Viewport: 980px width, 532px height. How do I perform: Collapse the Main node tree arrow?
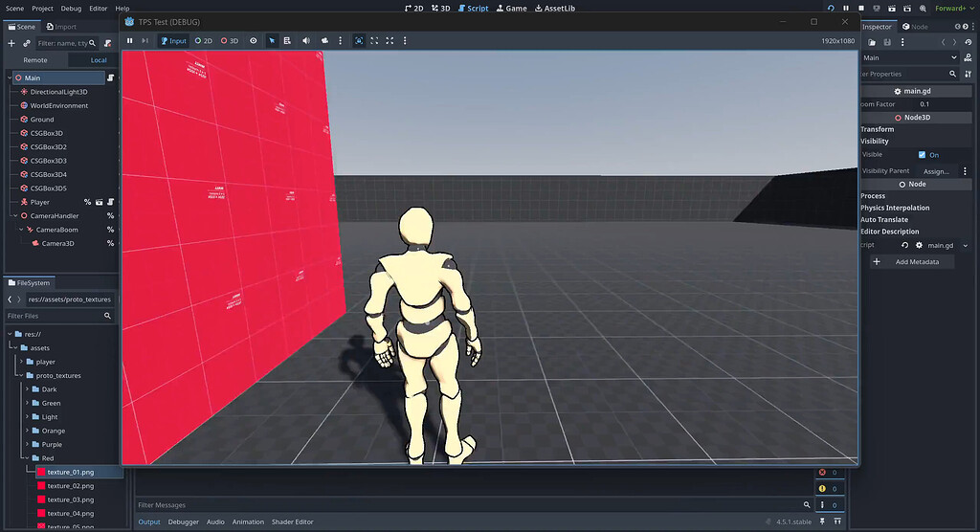coord(10,78)
